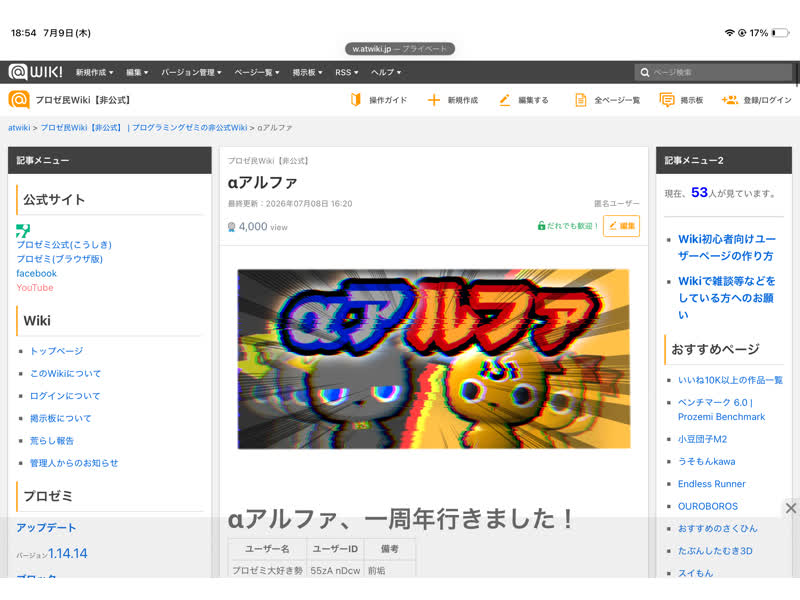Close the bottom overlay with X
Viewport: 800px width, 600px height.
point(791,508)
